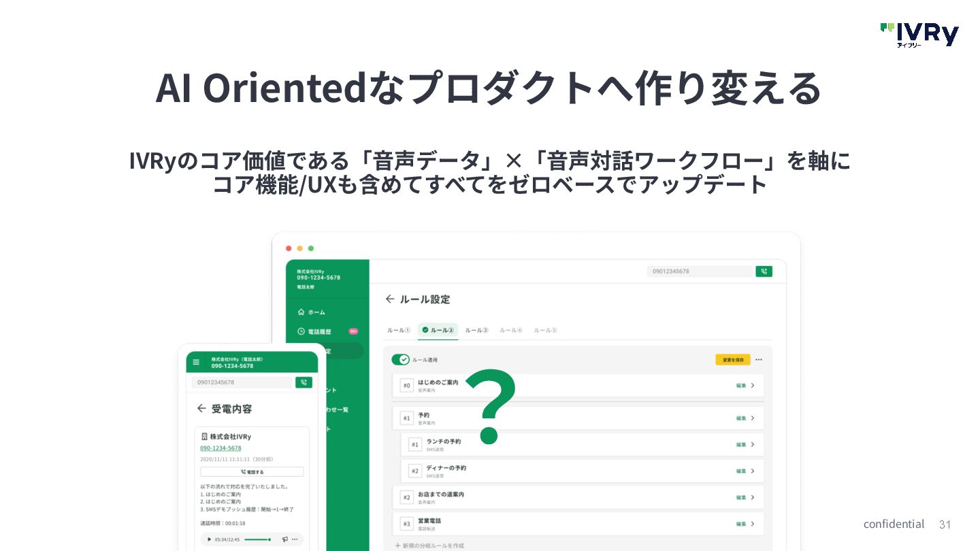Click 編集 link on ディナーの予約 row

[740, 471]
